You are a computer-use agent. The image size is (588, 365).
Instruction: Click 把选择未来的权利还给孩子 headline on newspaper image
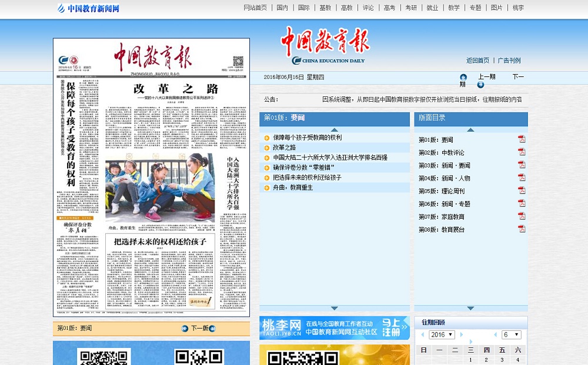tap(160, 242)
